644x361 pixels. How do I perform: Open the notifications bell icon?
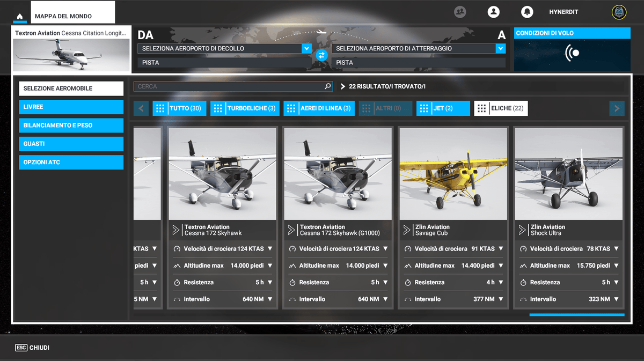click(x=527, y=12)
